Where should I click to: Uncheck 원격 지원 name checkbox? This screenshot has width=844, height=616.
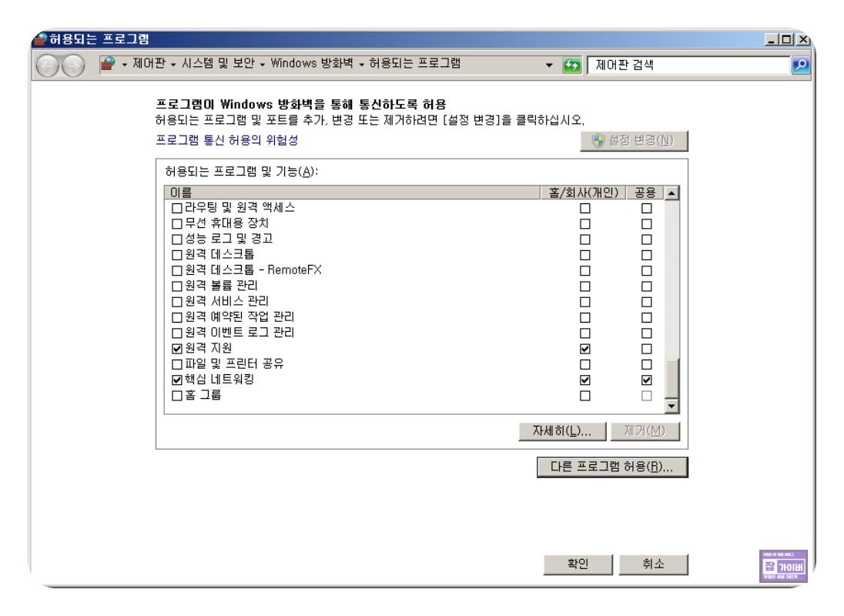click(176, 349)
